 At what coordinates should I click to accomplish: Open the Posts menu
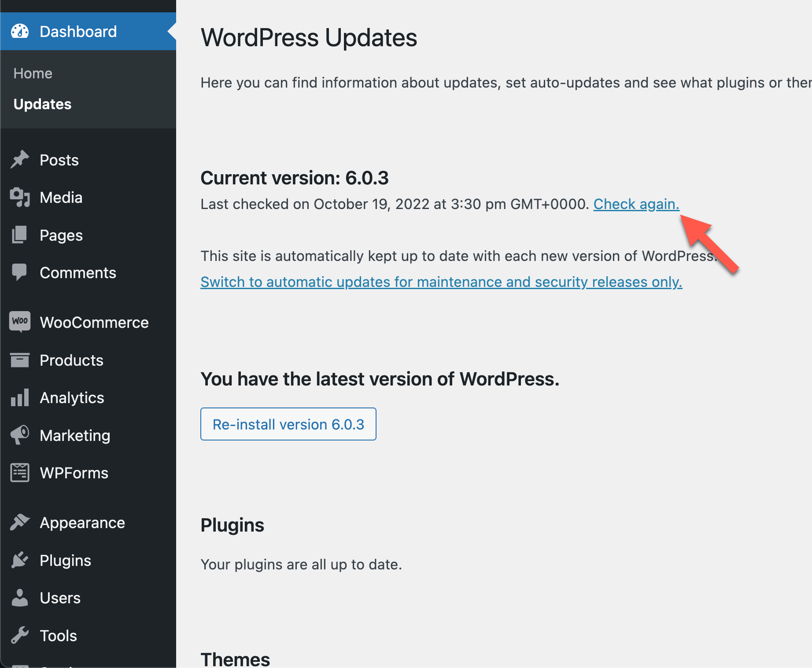coord(59,160)
